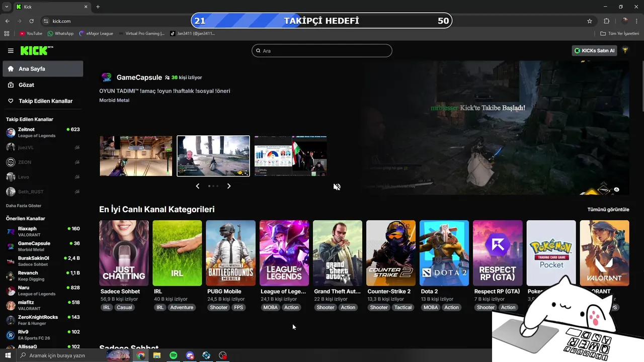Open Respect RP (GTA) category card
This screenshot has width=644, height=362.
point(498,253)
